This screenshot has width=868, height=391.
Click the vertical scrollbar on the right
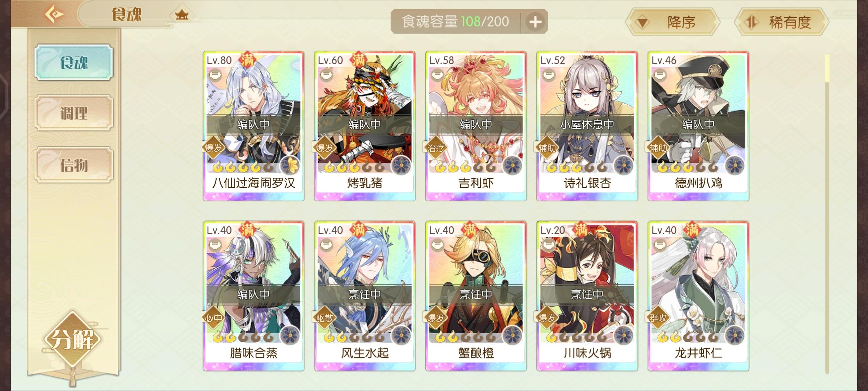point(827,214)
